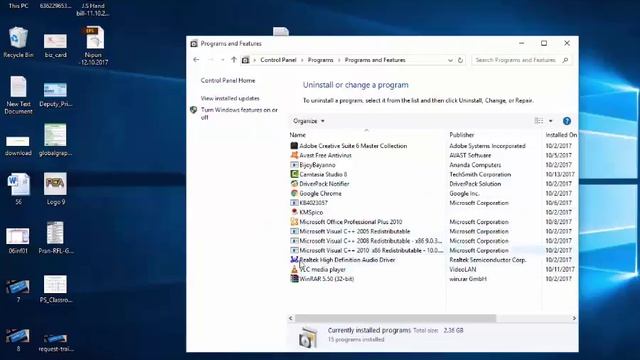Select the globalgrap... desktop icon
640x360 pixels.
point(56,140)
